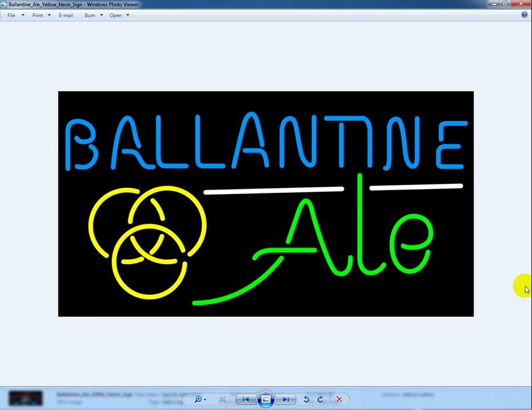Delete the photo with red X
This screenshot has height=410, width=532.
[339, 399]
